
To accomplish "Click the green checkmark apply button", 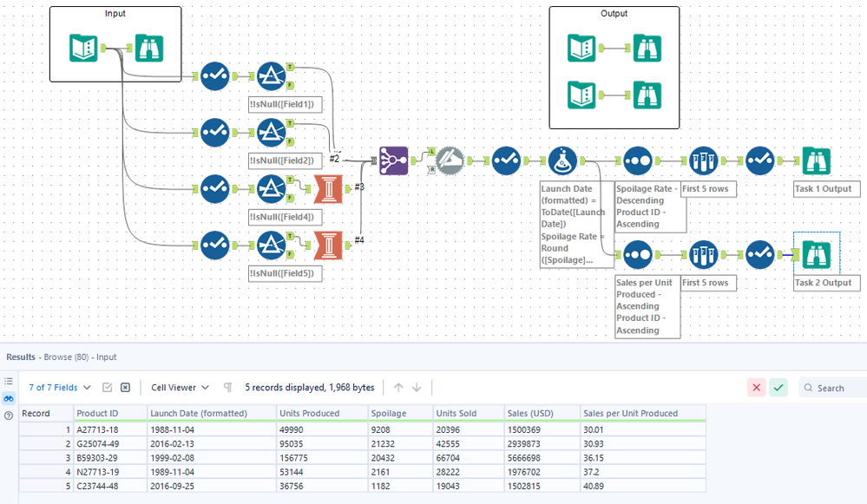I will (x=778, y=388).
